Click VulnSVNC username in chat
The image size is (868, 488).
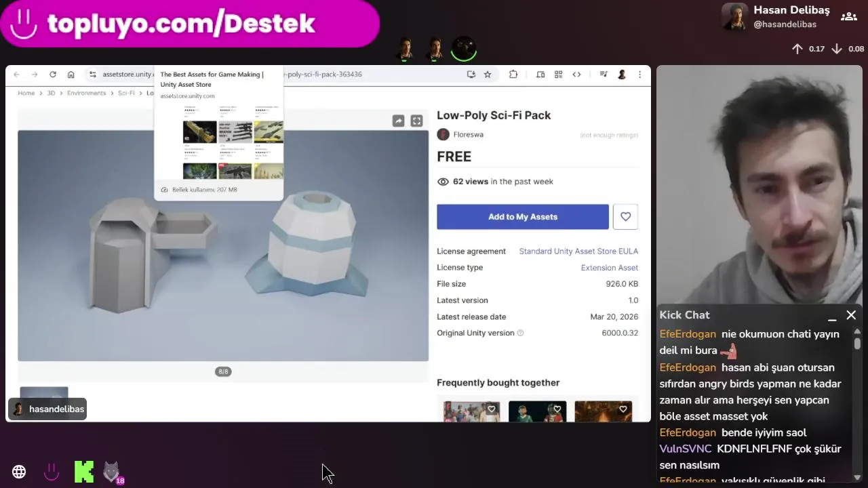pos(686,449)
